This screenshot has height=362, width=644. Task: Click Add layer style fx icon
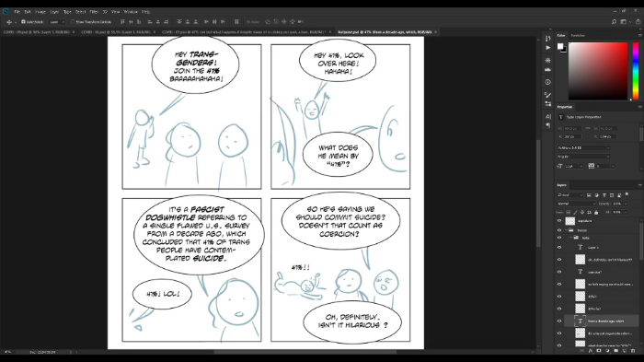(x=591, y=351)
